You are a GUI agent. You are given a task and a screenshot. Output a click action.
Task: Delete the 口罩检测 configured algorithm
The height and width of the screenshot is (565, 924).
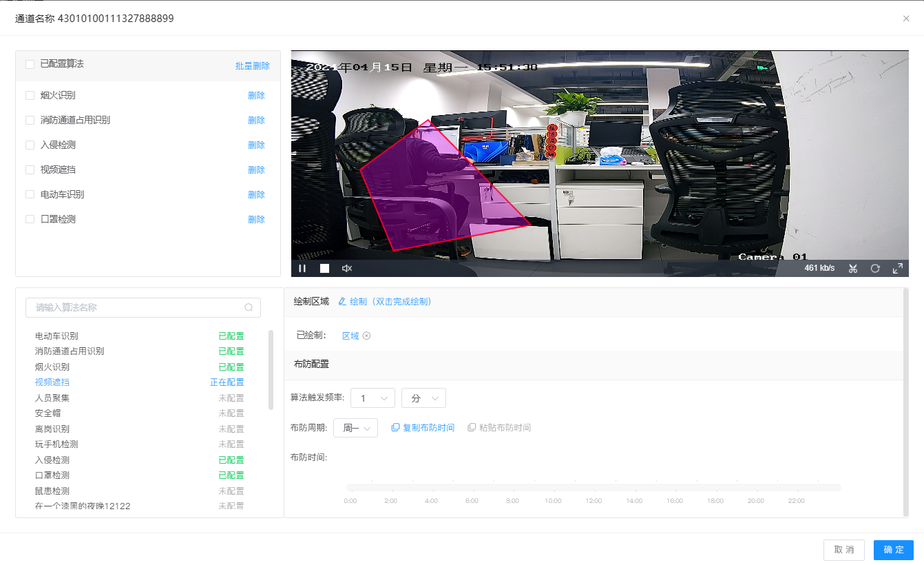256,220
